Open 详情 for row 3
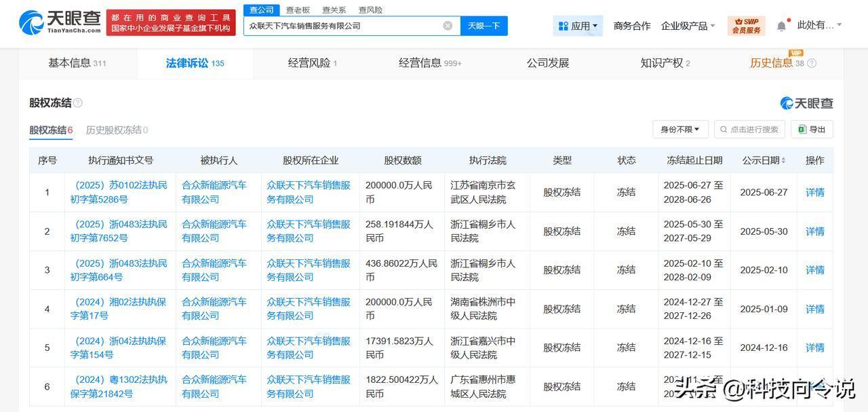Viewport: 868px width, 412px height. pyautogui.click(x=815, y=270)
